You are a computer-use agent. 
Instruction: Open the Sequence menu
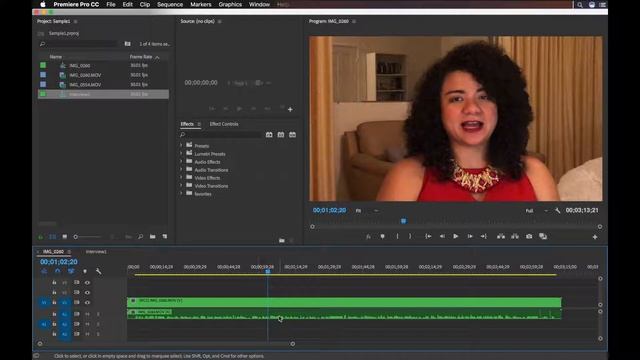pyautogui.click(x=170, y=4)
